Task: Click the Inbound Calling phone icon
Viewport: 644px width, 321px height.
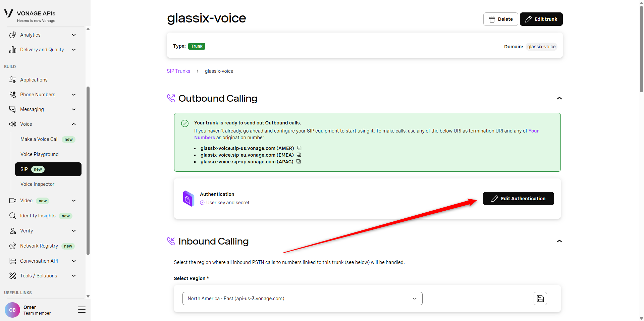Action: click(x=171, y=241)
